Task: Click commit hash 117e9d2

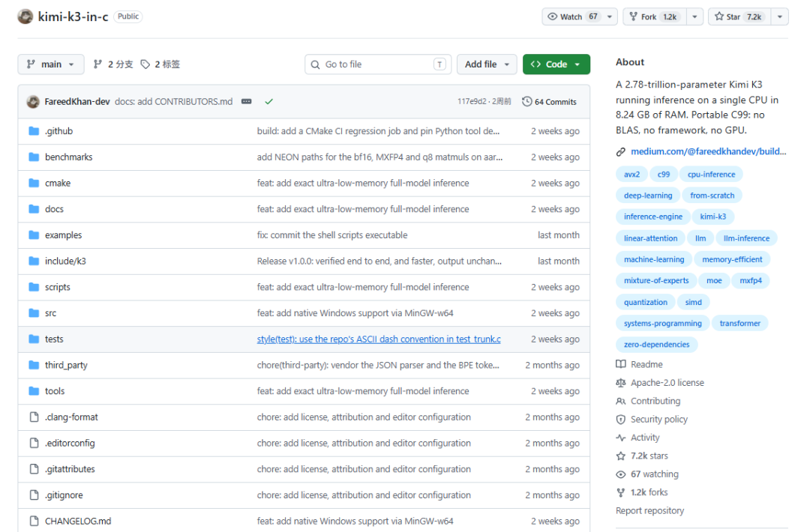Action: coord(471,102)
